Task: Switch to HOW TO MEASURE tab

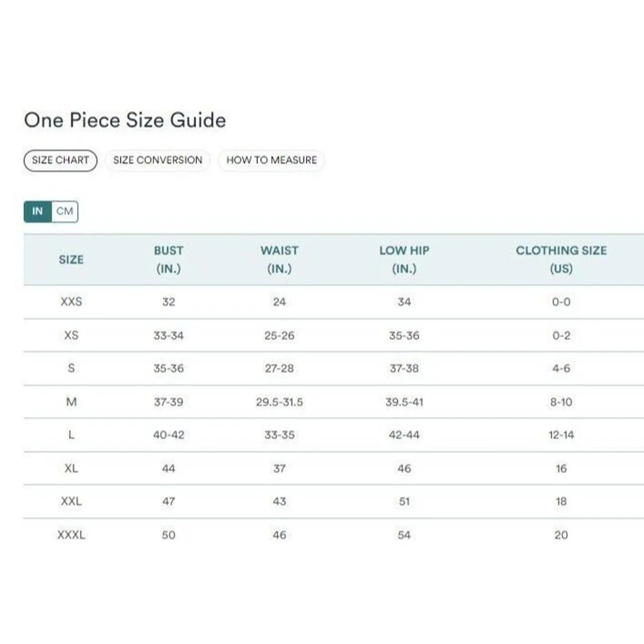Action: click(x=271, y=160)
